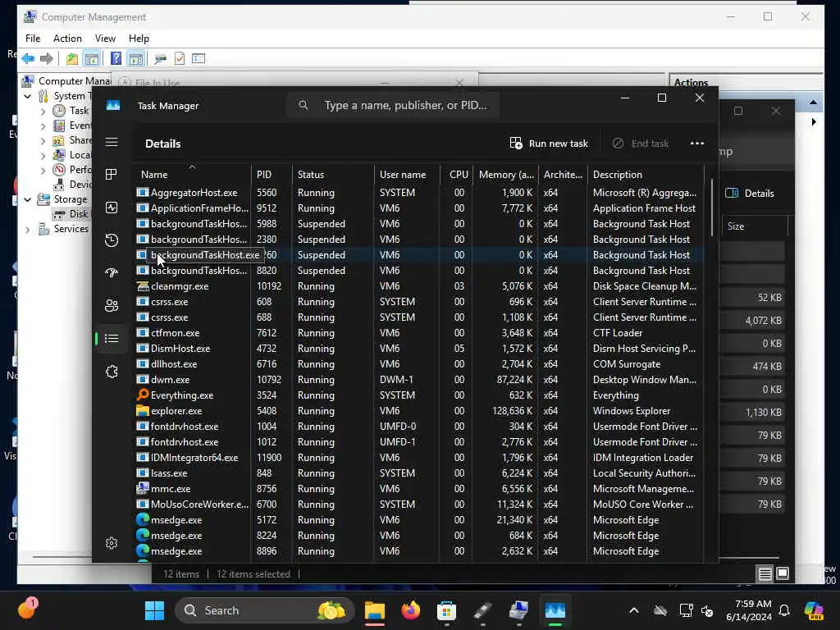The image size is (840, 630).
Task: Sort by the CPU column header
Action: pyautogui.click(x=456, y=175)
